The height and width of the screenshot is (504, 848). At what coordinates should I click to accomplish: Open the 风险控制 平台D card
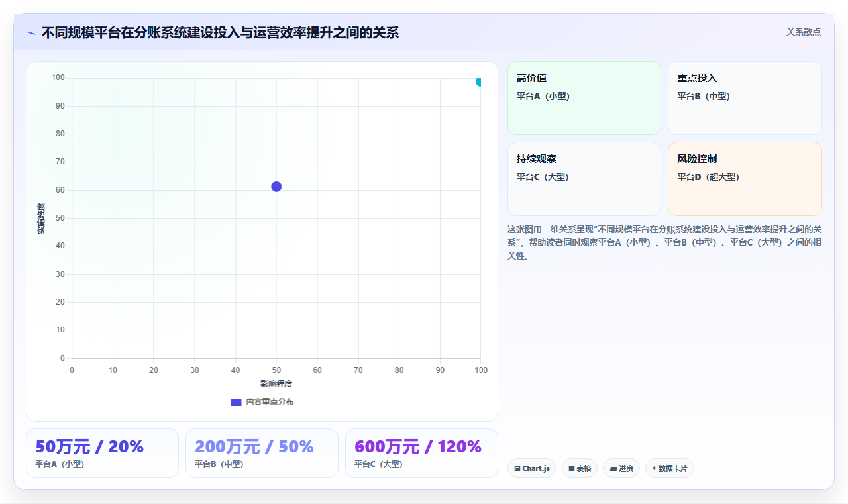(745, 179)
